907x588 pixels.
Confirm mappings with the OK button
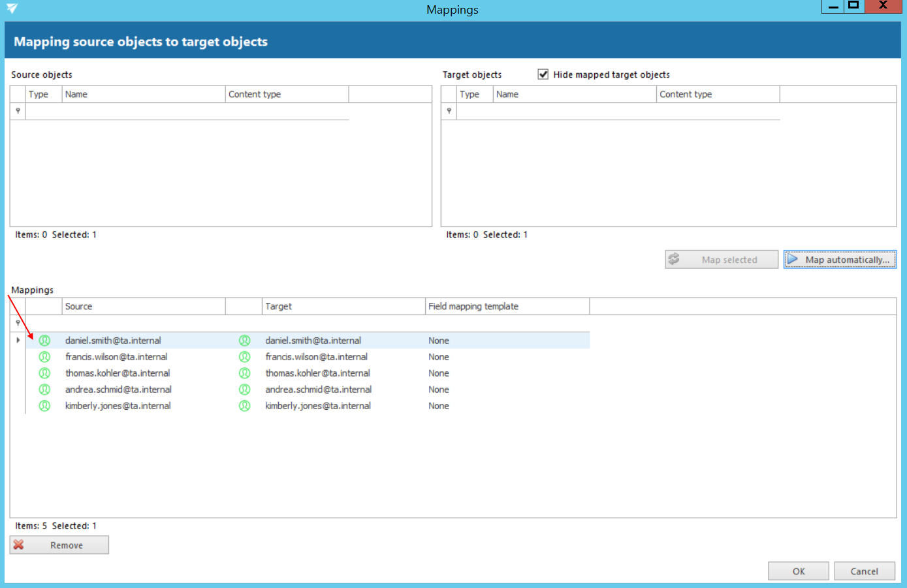tap(798, 571)
